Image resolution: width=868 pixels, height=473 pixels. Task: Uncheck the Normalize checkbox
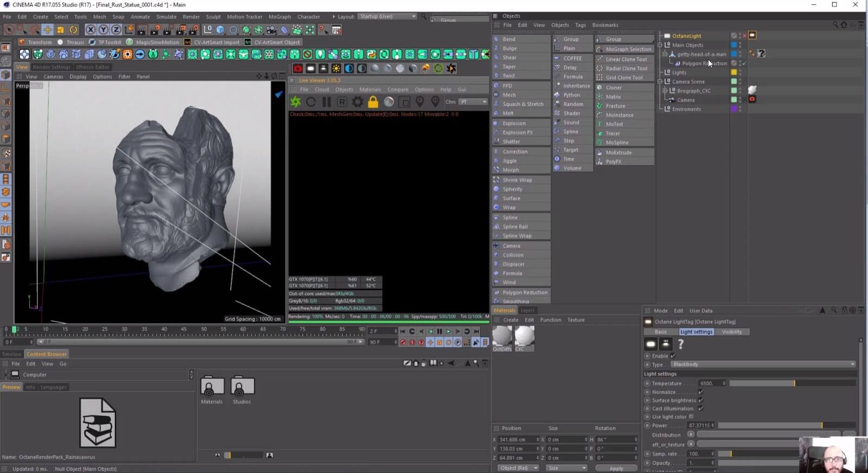coord(700,392)
